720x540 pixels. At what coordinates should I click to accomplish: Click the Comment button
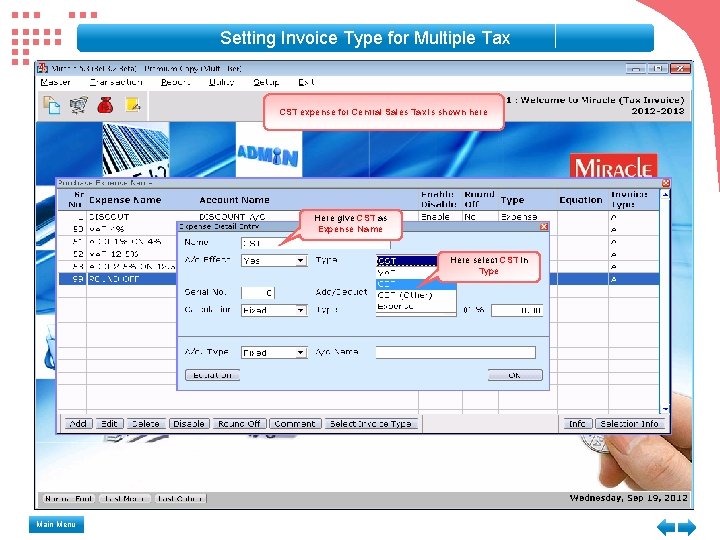(295, 423)
